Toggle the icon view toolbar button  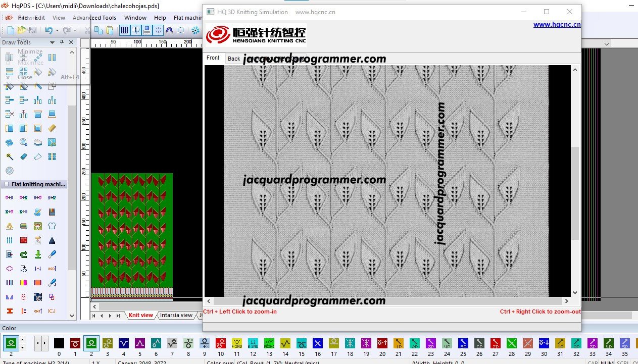click(147, 31)
